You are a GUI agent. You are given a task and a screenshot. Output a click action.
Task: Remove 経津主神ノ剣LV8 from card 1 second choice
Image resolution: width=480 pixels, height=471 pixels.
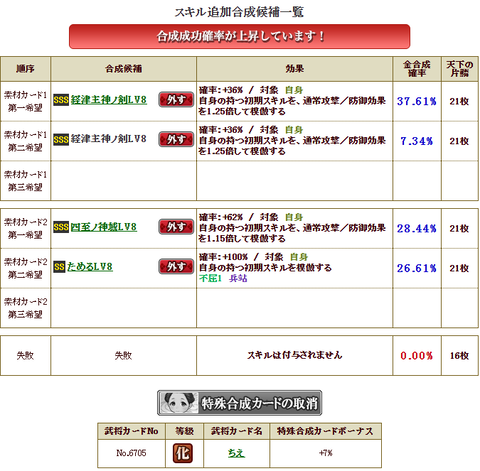tap(176, 139)
